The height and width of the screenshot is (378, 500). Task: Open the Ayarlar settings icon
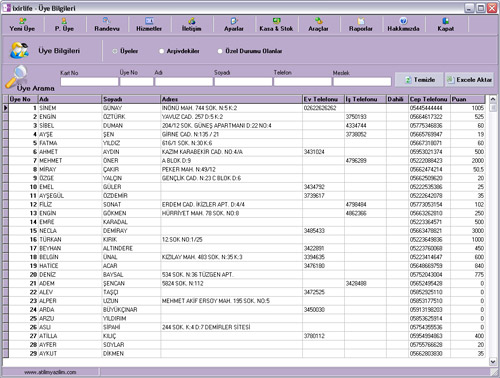[x=234, y=21]
